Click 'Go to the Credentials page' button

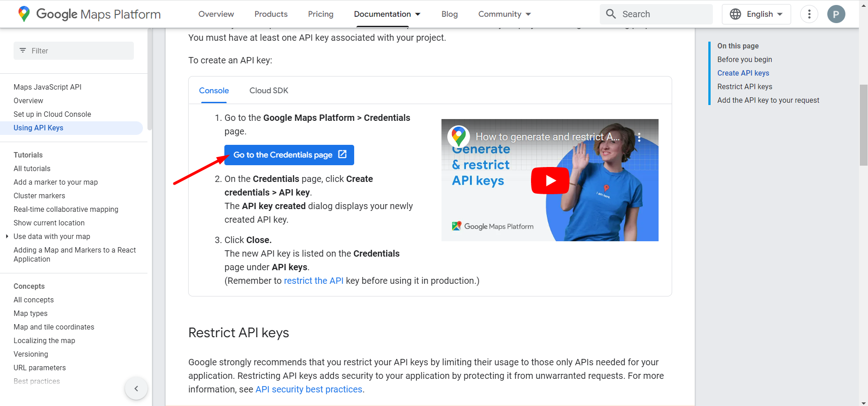point(289,155)
